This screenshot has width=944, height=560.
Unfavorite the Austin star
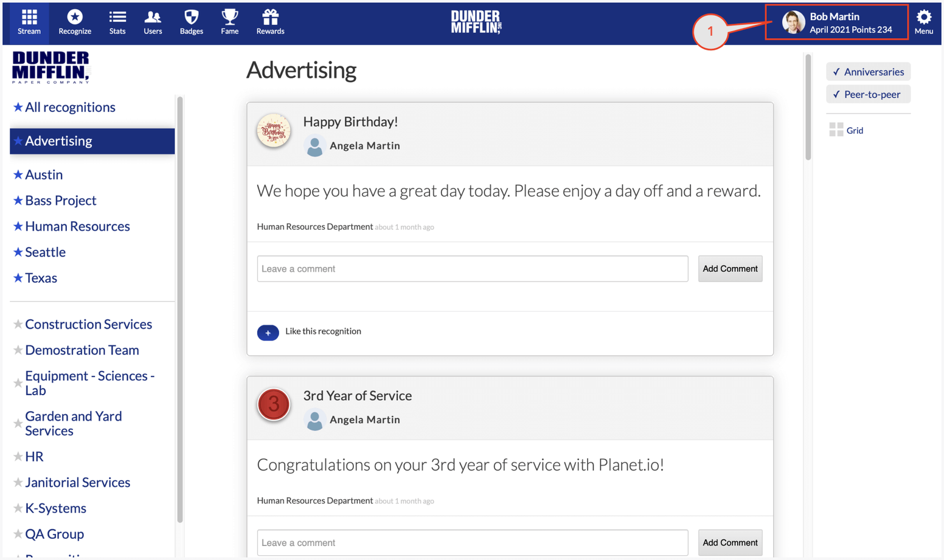(18, 175)
